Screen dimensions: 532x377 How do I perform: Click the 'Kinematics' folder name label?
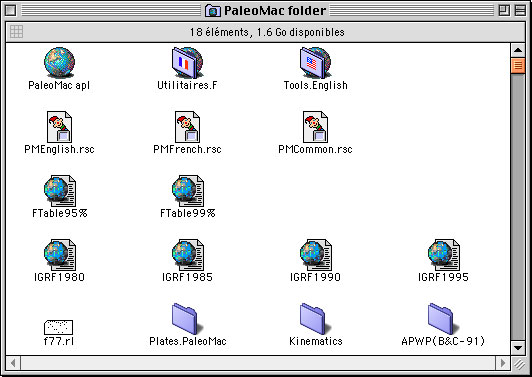(x=316, y=341)
